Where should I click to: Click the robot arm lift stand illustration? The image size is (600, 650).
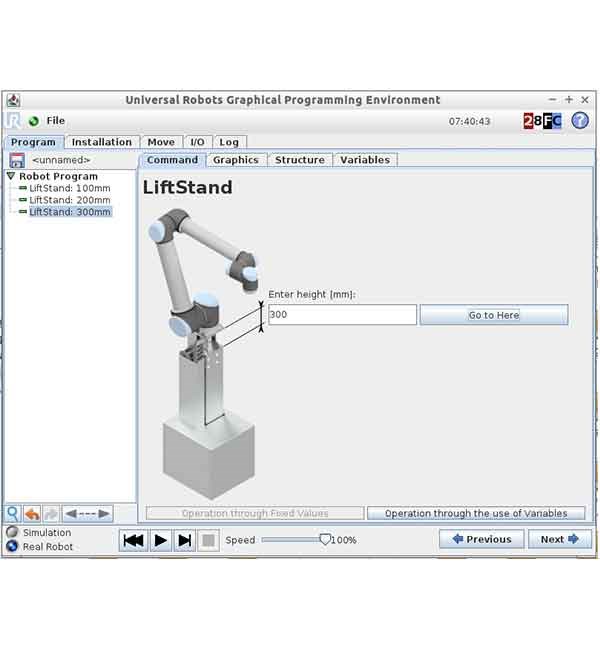click(x=205, y=354)
